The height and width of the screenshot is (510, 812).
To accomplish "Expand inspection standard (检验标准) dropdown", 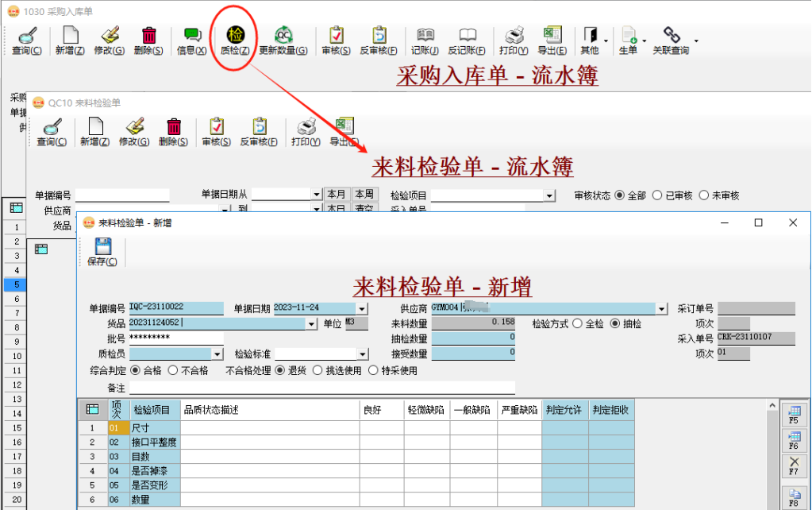I will (363, 354).
